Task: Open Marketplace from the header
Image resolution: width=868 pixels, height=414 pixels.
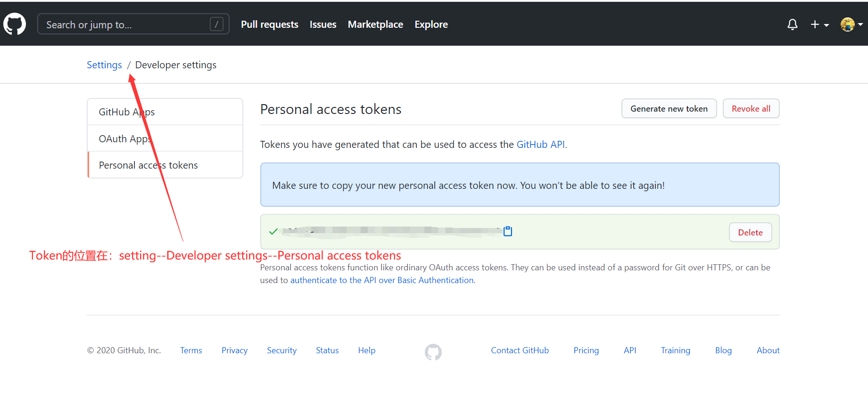Action: 375,24
